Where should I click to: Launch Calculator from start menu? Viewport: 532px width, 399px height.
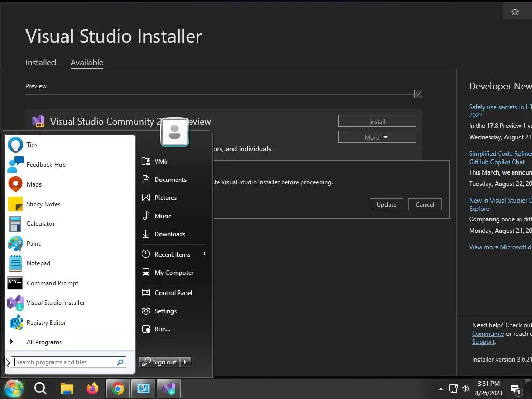(x=70, y=223)
